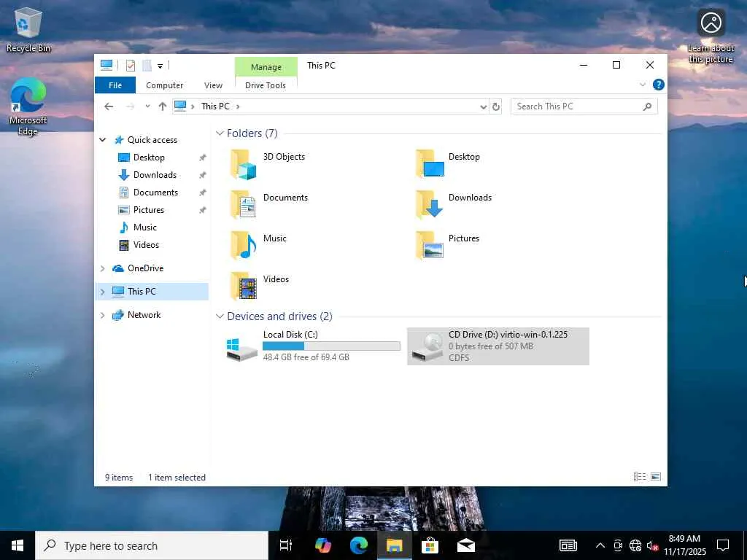The image size is (747, 560).
Task: Click the network tray icon
Action: 635,545
